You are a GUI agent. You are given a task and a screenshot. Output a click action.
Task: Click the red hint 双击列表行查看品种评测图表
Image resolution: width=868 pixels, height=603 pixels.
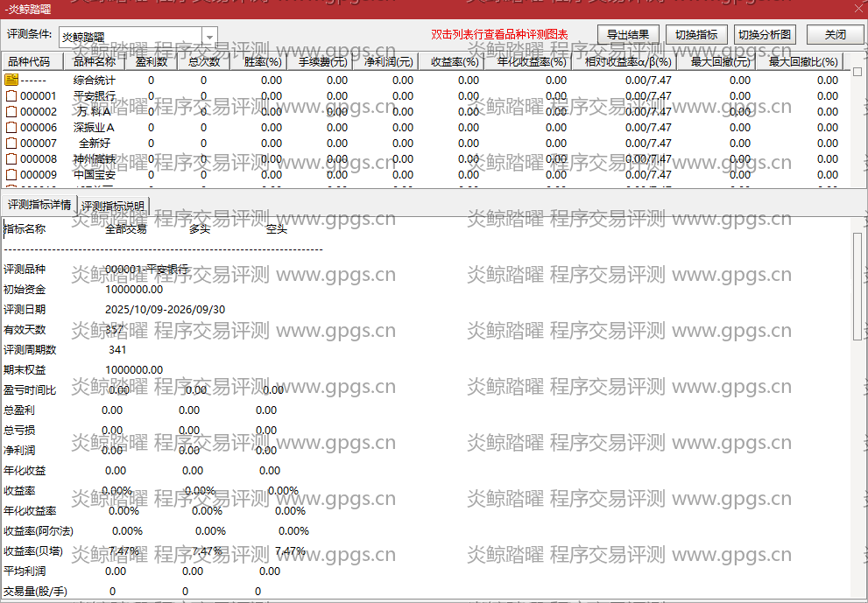[x=499, y=34]
